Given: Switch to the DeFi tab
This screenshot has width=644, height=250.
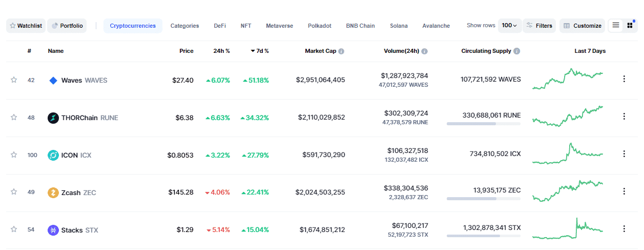Looking at the screenshot, I should [x=220, y=26].
